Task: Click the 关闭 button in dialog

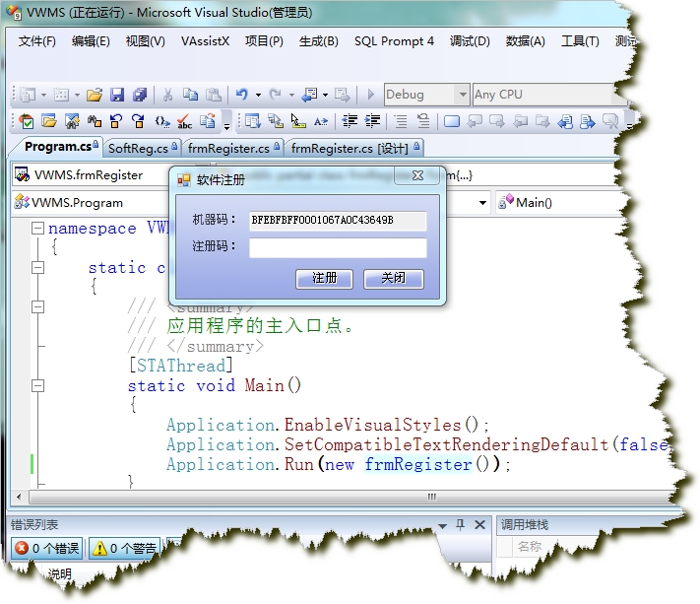Action: [393, 279]
